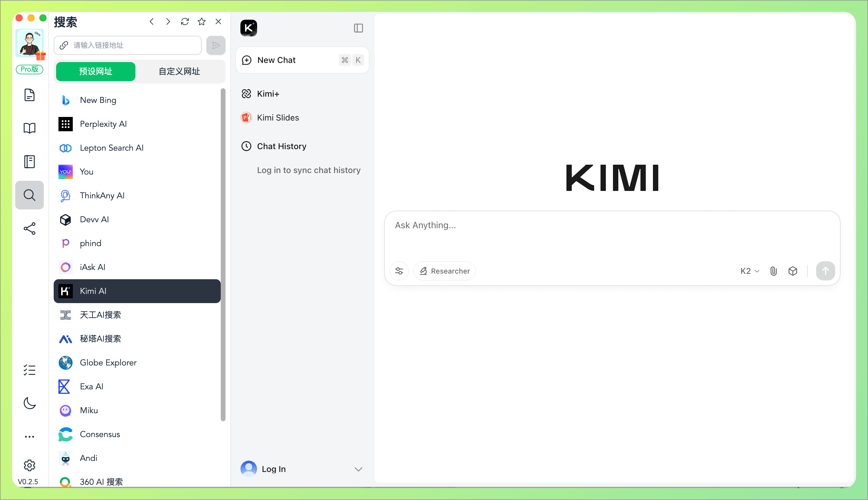This screenshot has height=500, width=868.
Task: Expand the Log In chevron menu
Action: tap(358, 469)
